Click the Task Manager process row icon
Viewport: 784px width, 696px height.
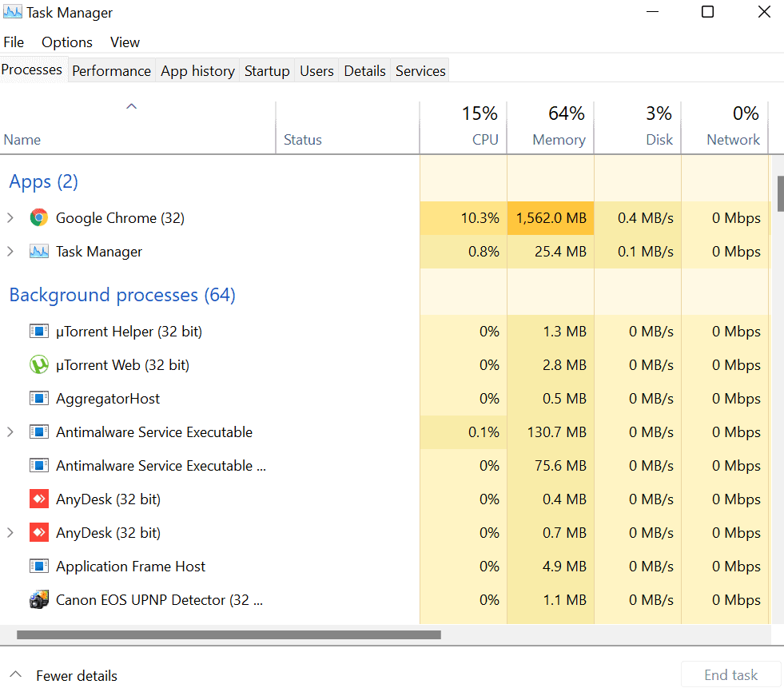(x=39, y=252)
